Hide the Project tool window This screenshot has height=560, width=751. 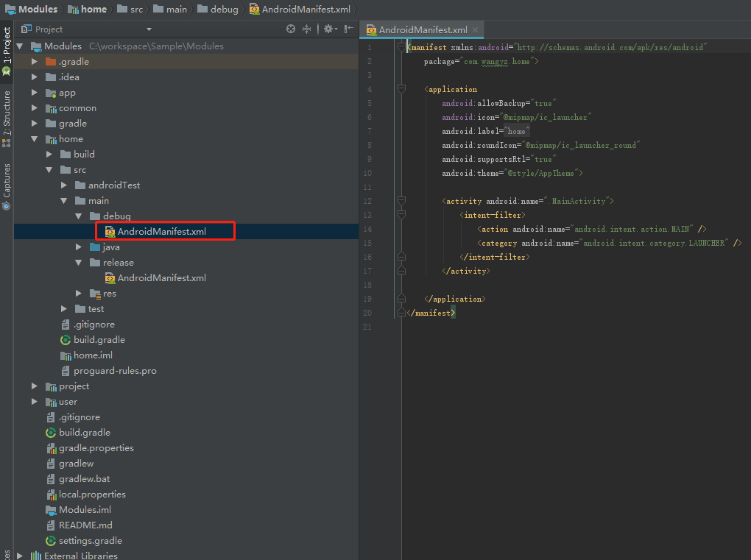pyautogui.click(x=347, y=29)
